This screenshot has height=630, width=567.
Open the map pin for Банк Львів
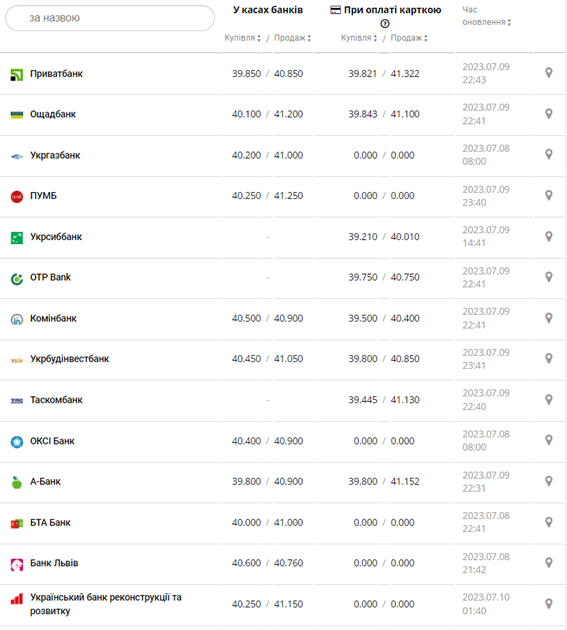click(549, 562)
